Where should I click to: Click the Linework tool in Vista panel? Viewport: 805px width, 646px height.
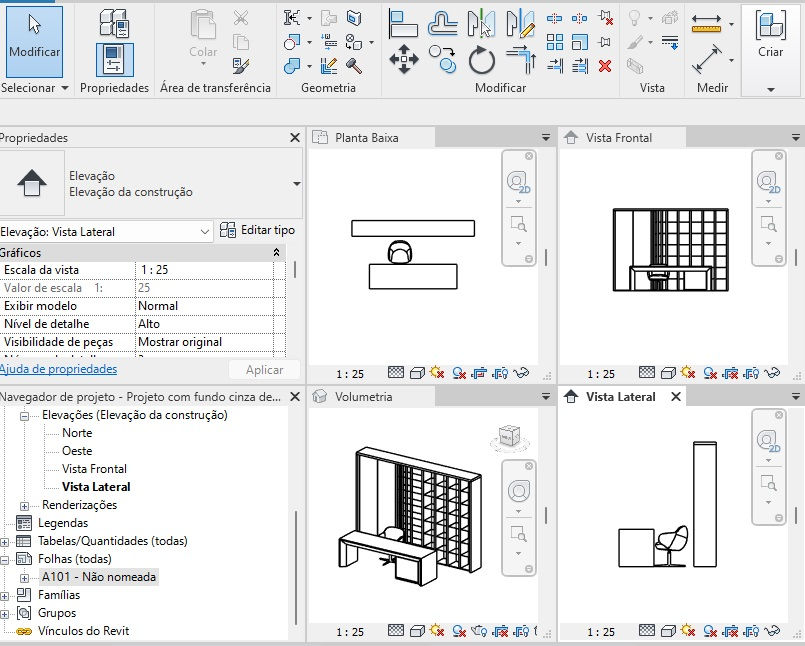click(x=669, y=42)
